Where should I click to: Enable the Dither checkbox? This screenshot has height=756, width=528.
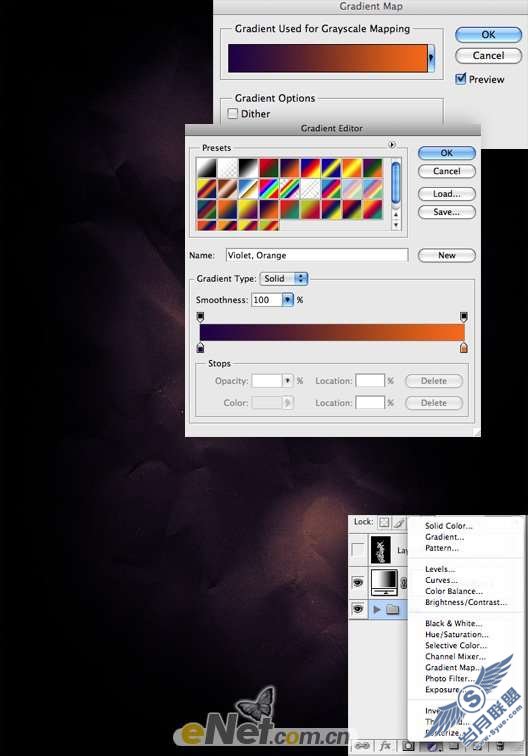coord(233,113)
